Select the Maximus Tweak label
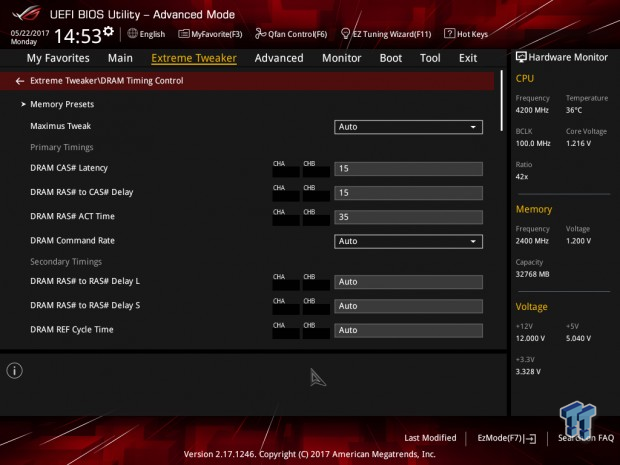 (x=60, y=126)
